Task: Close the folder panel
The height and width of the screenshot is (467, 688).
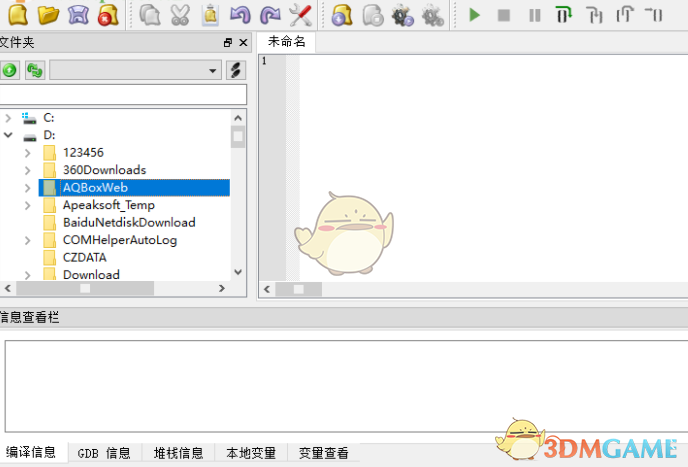Action: (x=243, y=43)
